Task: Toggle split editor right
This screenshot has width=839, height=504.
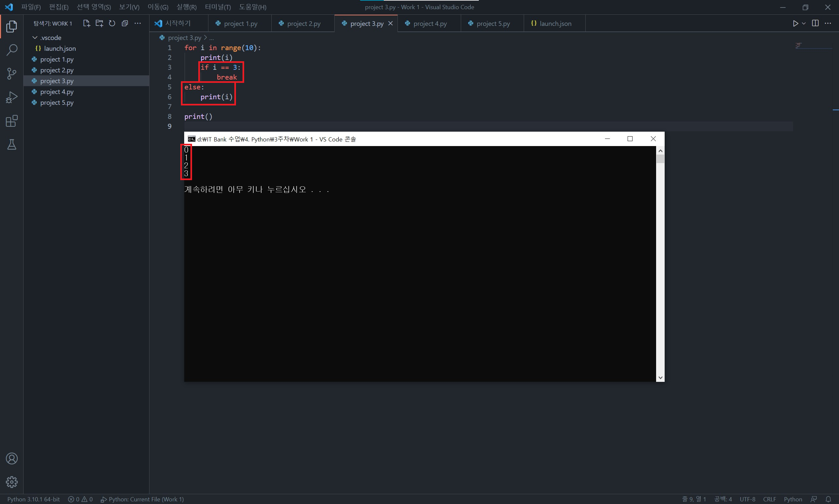Action: (815, 23)
